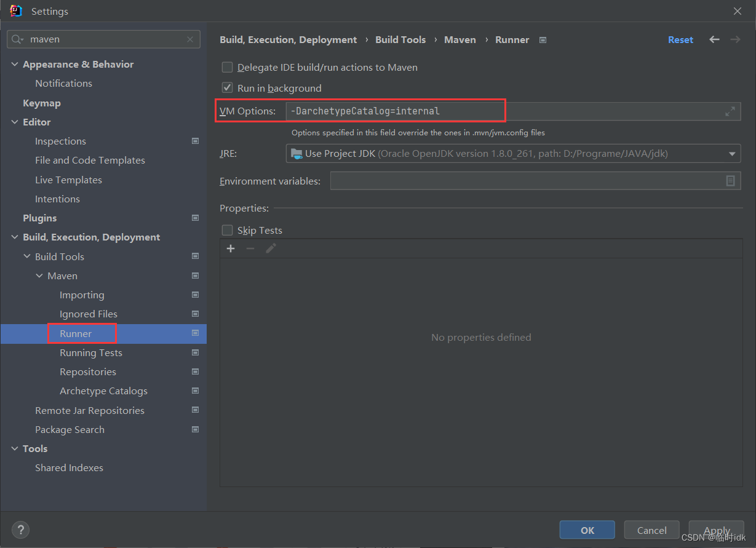The height and width of the screenshot is (548, 756).
Task: Click the OK button
Action: pyautogui.click(x=587, y=530)
